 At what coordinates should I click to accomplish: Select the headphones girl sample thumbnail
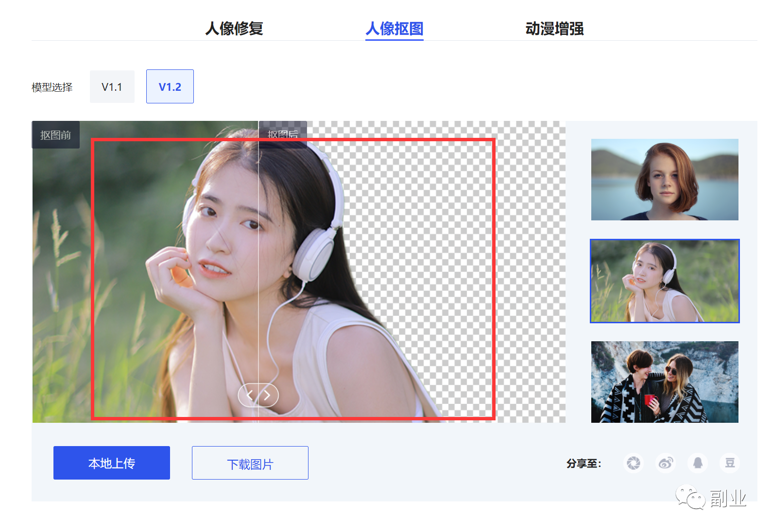664,281
